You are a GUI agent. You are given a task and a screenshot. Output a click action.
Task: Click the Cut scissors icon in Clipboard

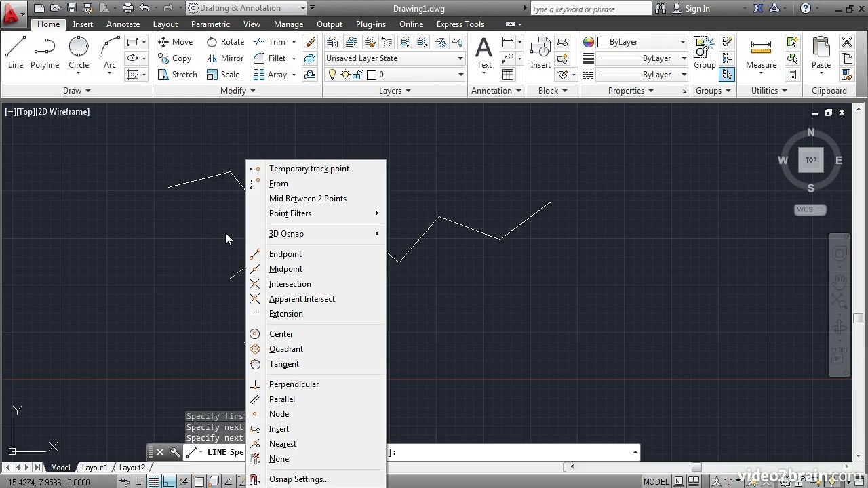tap(846, 42)
